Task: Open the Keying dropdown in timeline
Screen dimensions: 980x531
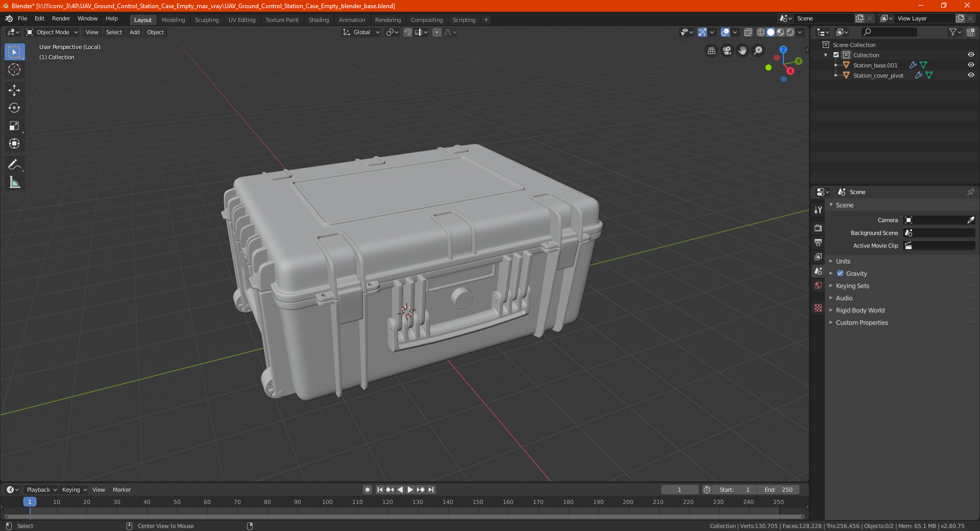Action: (74, 490)
